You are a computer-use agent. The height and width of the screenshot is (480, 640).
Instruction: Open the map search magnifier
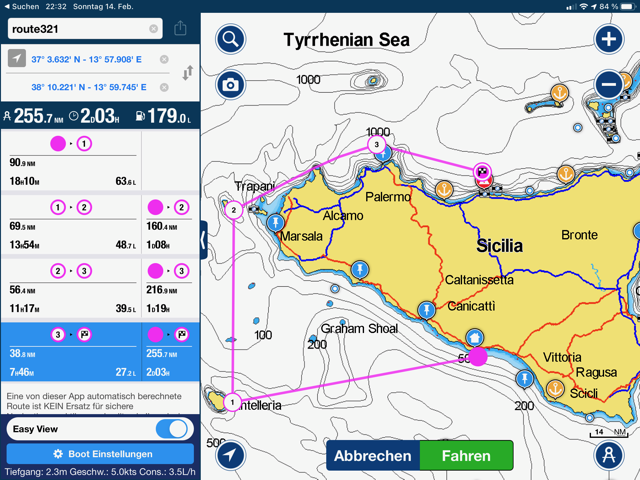point(230,40)
